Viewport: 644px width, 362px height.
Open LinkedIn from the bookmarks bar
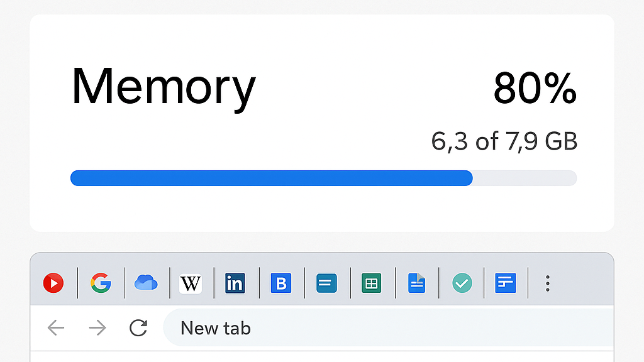click(x=235, y=283)
